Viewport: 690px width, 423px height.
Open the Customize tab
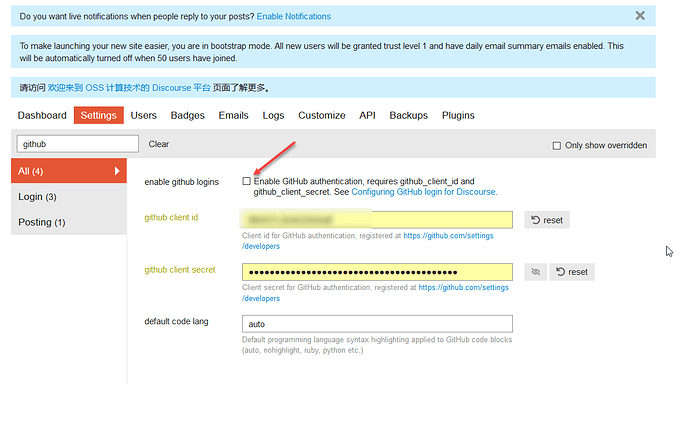[322, 115]
